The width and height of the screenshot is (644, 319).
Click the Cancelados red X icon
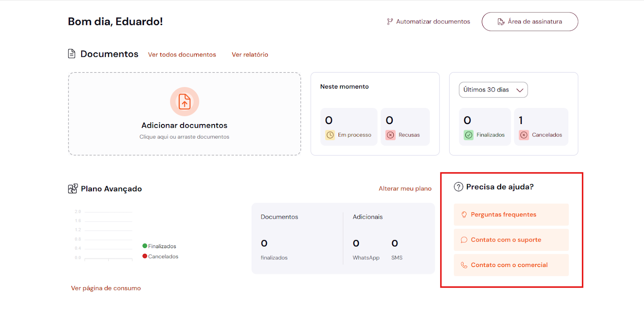[524, 135]
